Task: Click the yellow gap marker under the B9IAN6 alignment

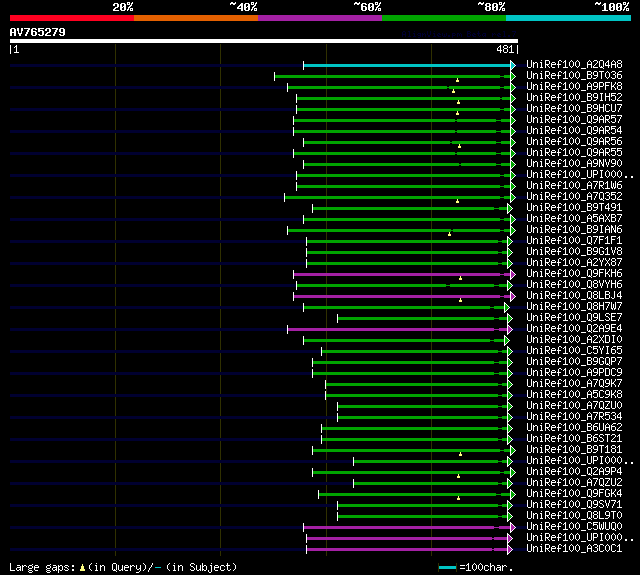Action: click(450, 234)
